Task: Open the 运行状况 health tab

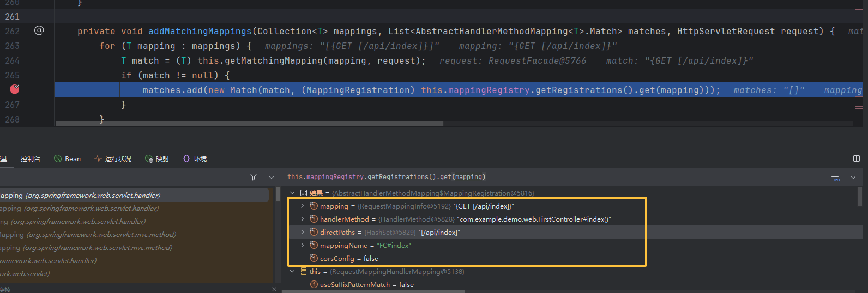Action: click(x=113, y=159)
